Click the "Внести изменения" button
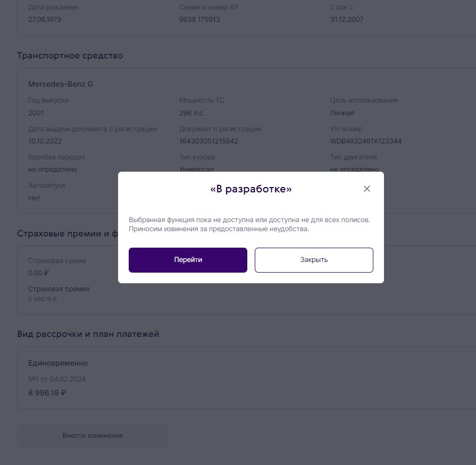The width and height of the screenshot is (476, 465). coord(93,435)
